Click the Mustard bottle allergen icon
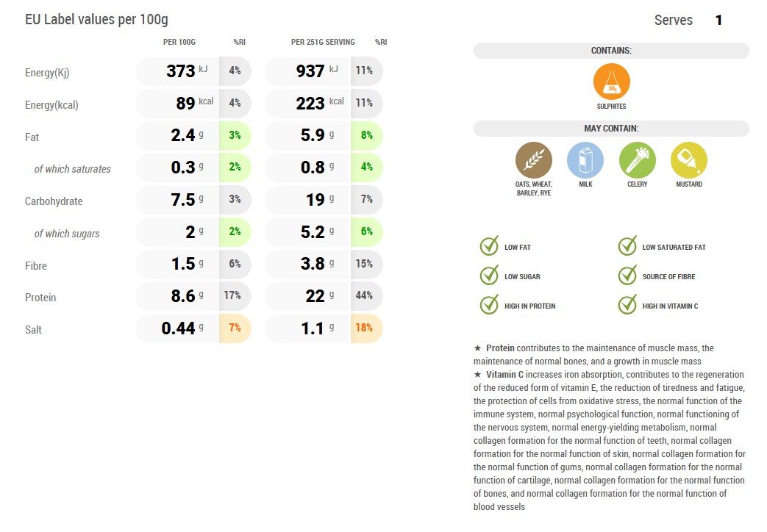 tap(688, 160)
